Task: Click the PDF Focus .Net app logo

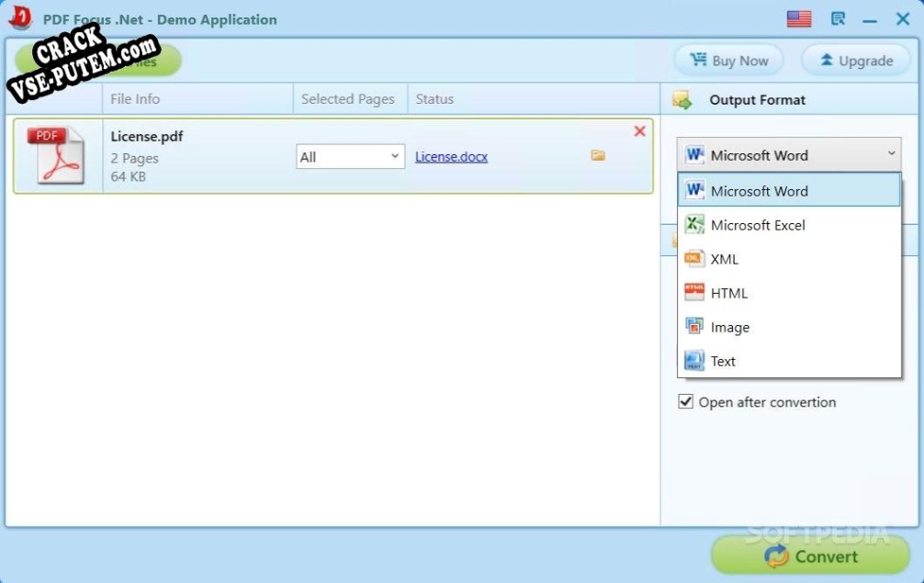Action: [20, 17]
